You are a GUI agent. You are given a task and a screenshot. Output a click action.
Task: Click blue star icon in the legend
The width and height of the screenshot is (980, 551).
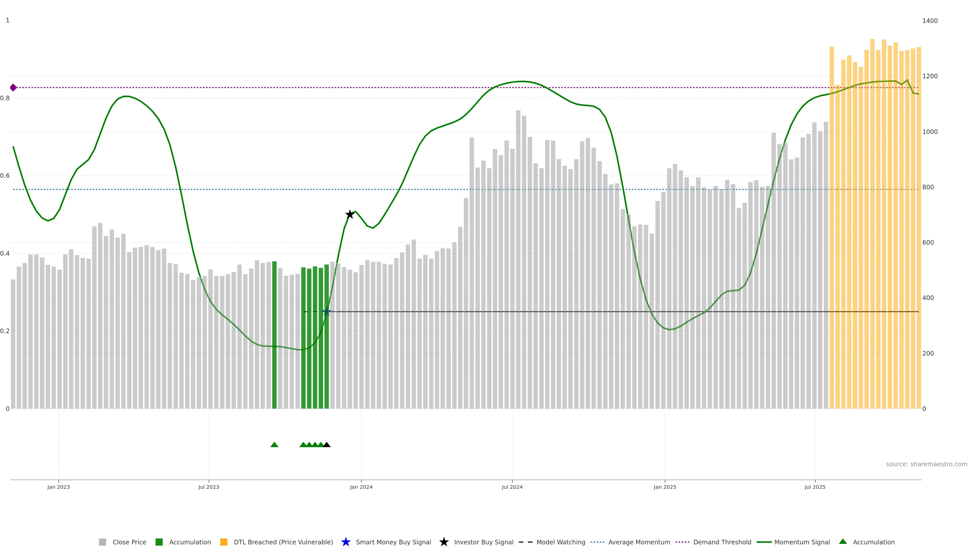click(346, 542)
